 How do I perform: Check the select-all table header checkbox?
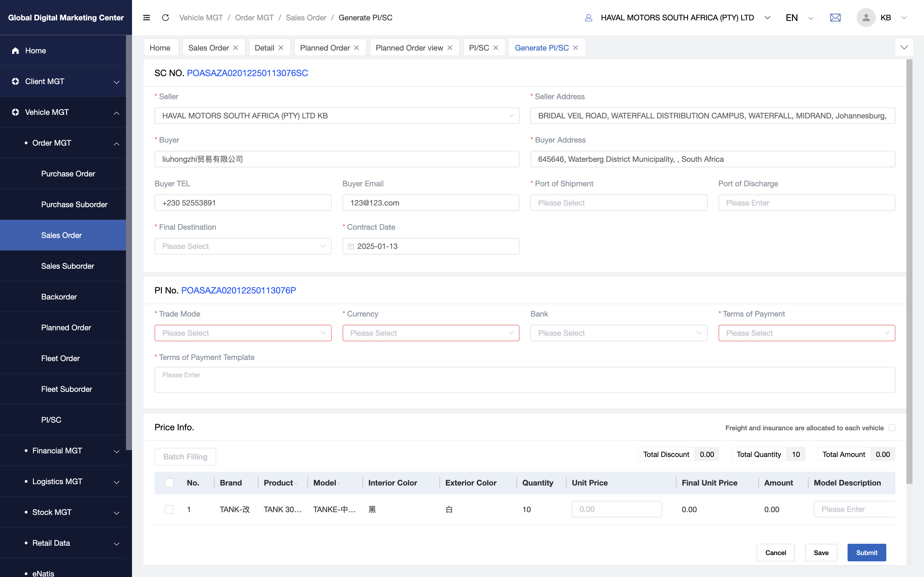click(x=169, y=483)
